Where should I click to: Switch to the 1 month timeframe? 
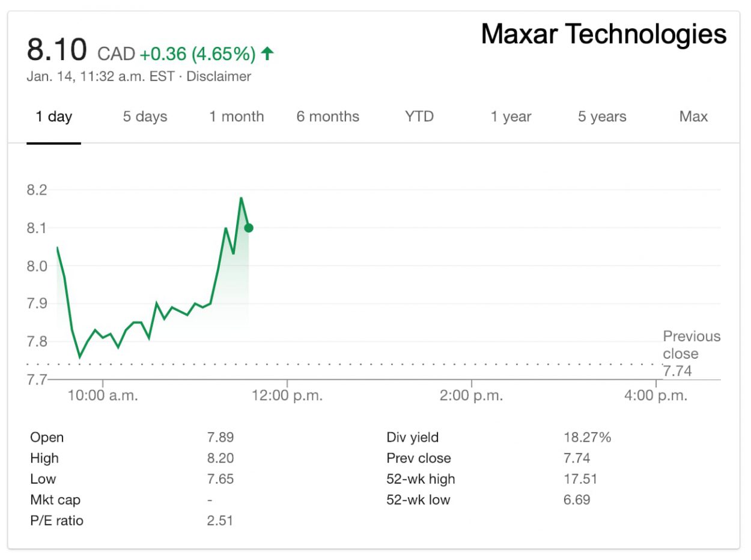coord(237,117)
